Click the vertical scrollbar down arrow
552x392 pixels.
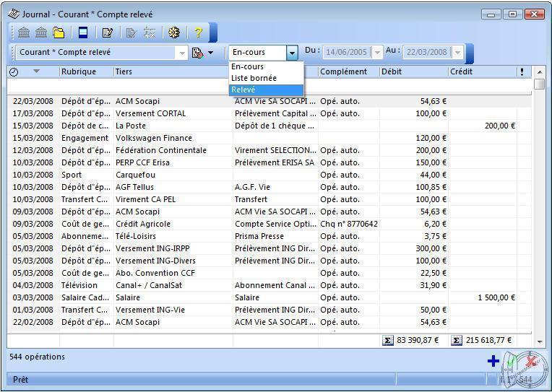539,341
